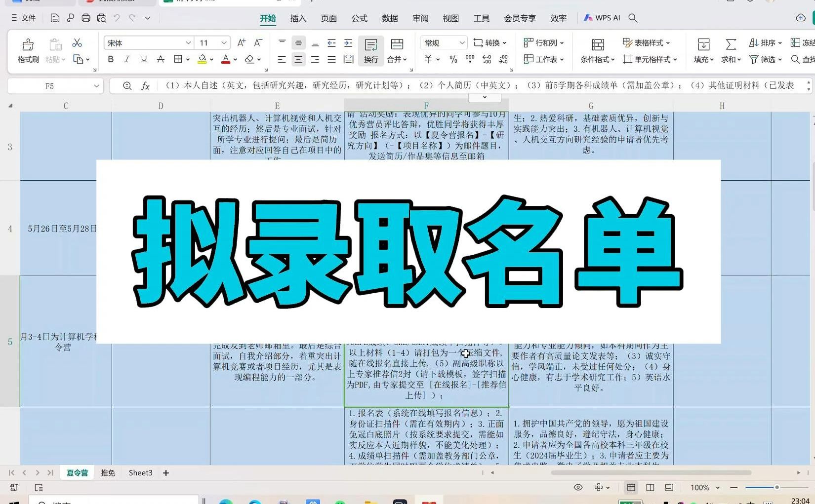Toggle underline formatting

[144, 59]
